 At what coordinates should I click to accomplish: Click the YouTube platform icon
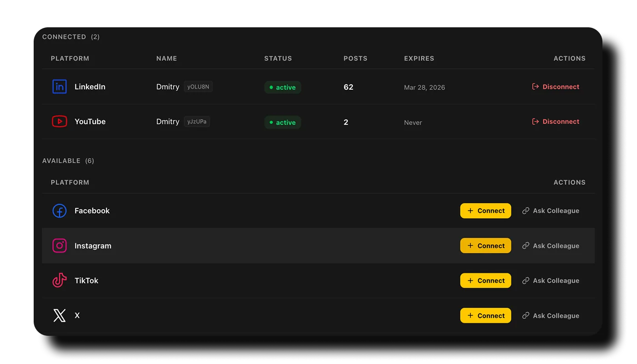coord(60,121)
